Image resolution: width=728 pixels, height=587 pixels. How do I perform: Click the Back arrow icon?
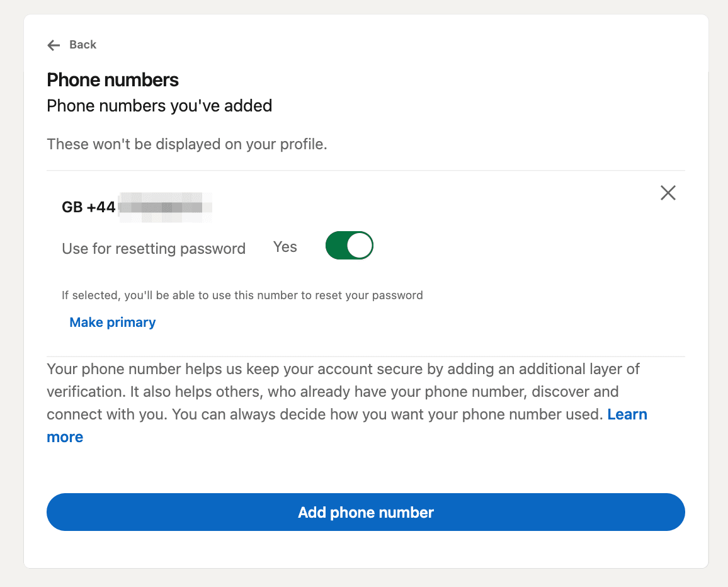tap(54, 45)
